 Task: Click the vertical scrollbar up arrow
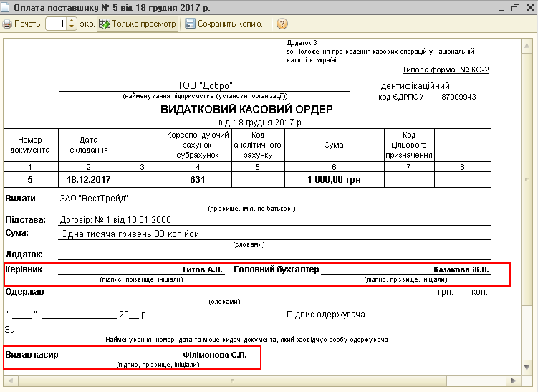click(527, 46)
